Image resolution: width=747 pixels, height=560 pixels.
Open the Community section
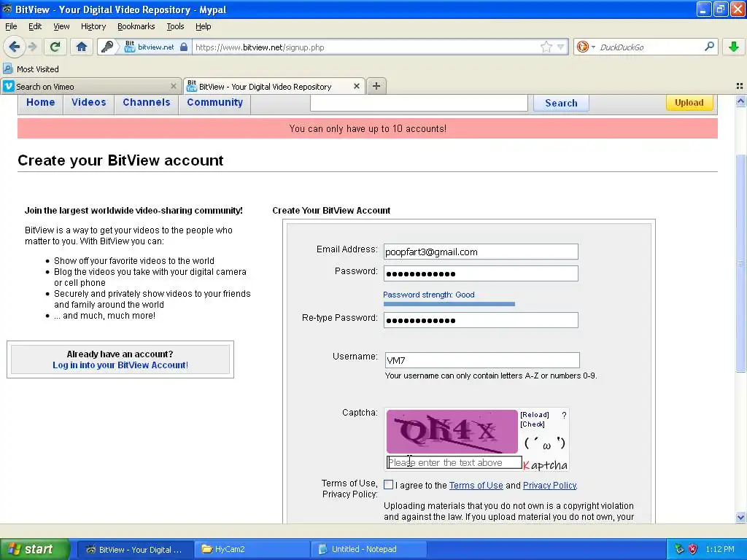215,102
